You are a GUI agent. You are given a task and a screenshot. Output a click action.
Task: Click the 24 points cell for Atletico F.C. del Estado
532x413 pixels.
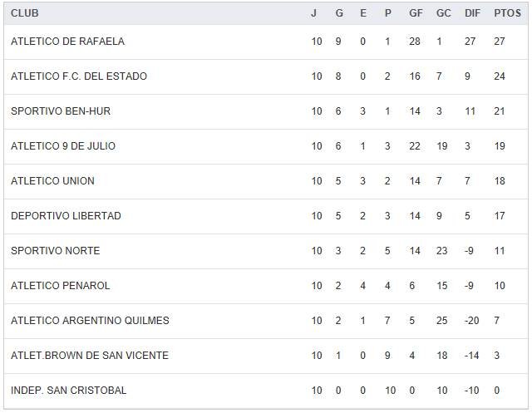[500, 76]
